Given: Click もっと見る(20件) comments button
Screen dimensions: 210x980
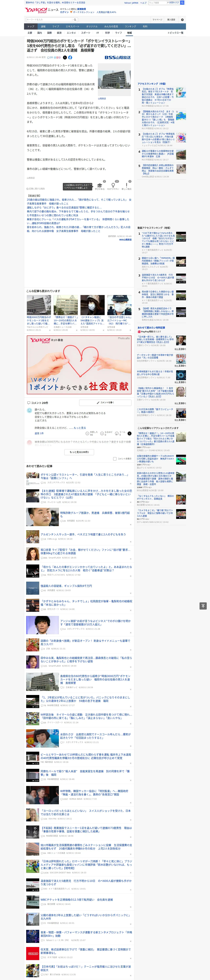Looking at the screenshot, I should tap(79, 452).
